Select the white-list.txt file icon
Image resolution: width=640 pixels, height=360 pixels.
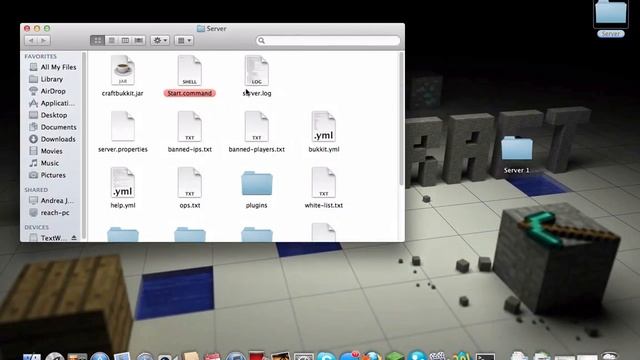(x=323, y=182)
